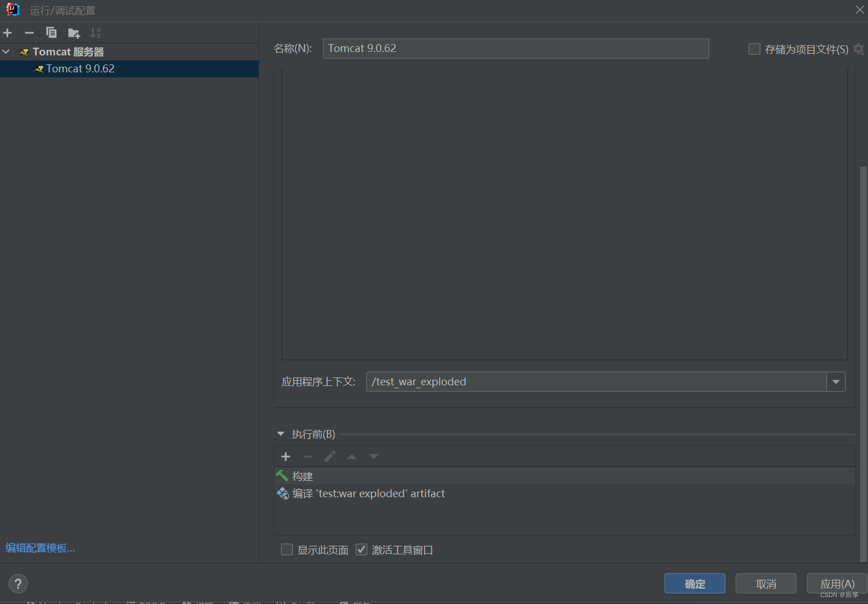Move the before-launch task down

click(x=374, y=457)
